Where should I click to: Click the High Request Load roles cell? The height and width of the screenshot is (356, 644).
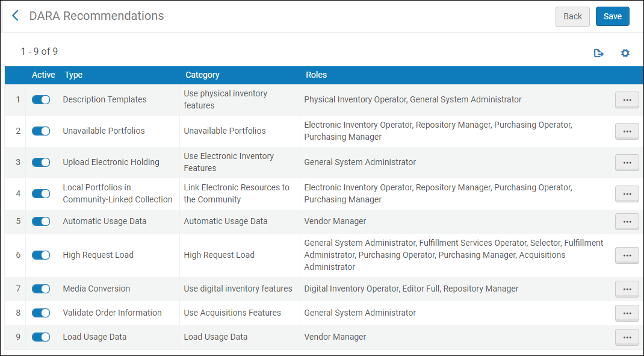[454, 255]
